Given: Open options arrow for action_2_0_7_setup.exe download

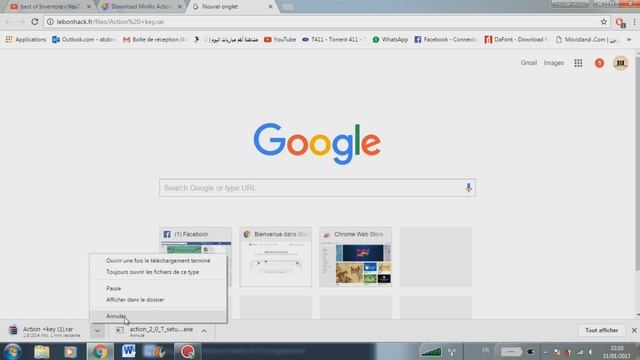Looking at the screenshot, I should pos(204,331).
